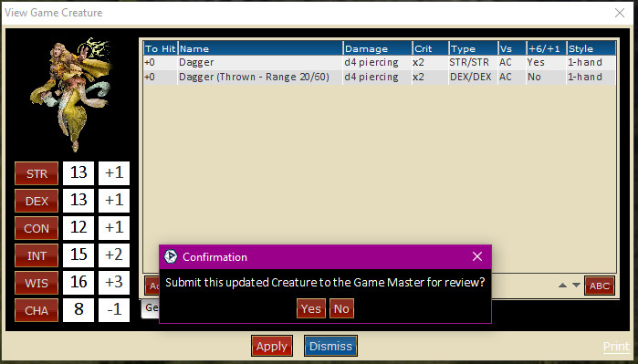This screenshot has height=364, width=638.
Task: Click the DEX modifier box +1
Action: point(114,201)
